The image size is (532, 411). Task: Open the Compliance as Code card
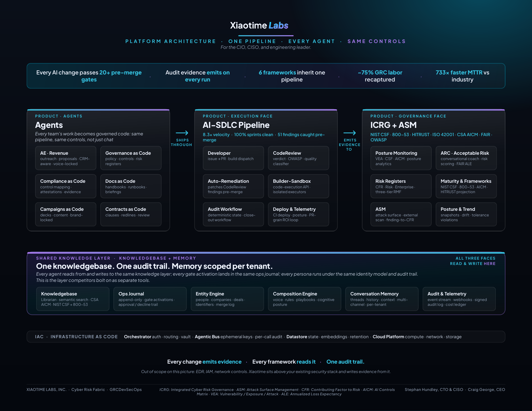point(66,186)
